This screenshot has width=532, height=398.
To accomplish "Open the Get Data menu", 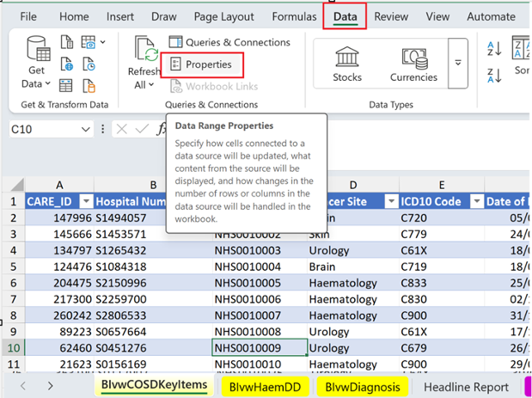I will click(36, 63).
